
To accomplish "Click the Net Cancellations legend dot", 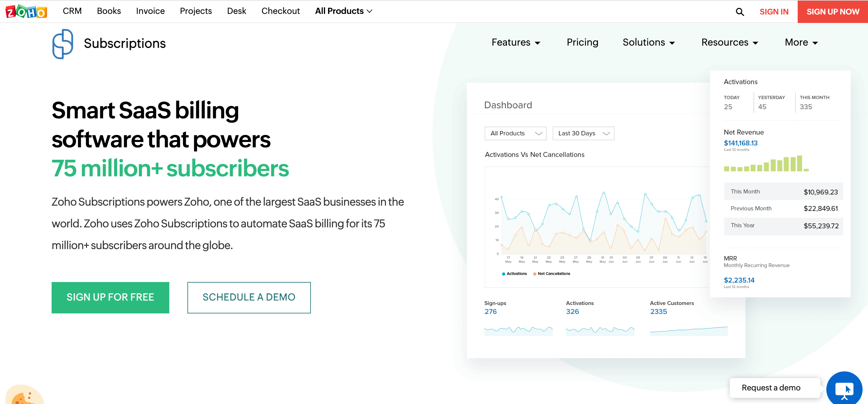I will pyautogui.click(x=535, y=274).
